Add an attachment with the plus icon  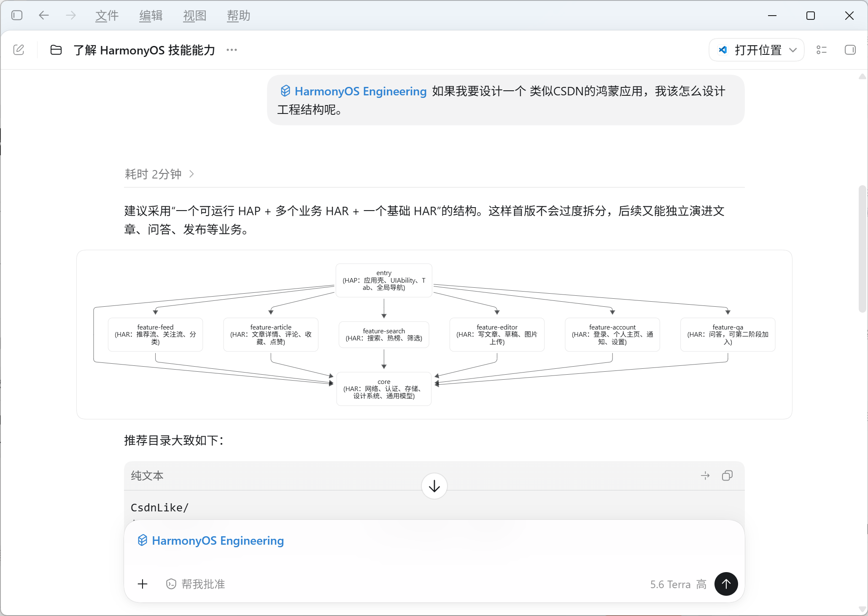coord(143,584)
